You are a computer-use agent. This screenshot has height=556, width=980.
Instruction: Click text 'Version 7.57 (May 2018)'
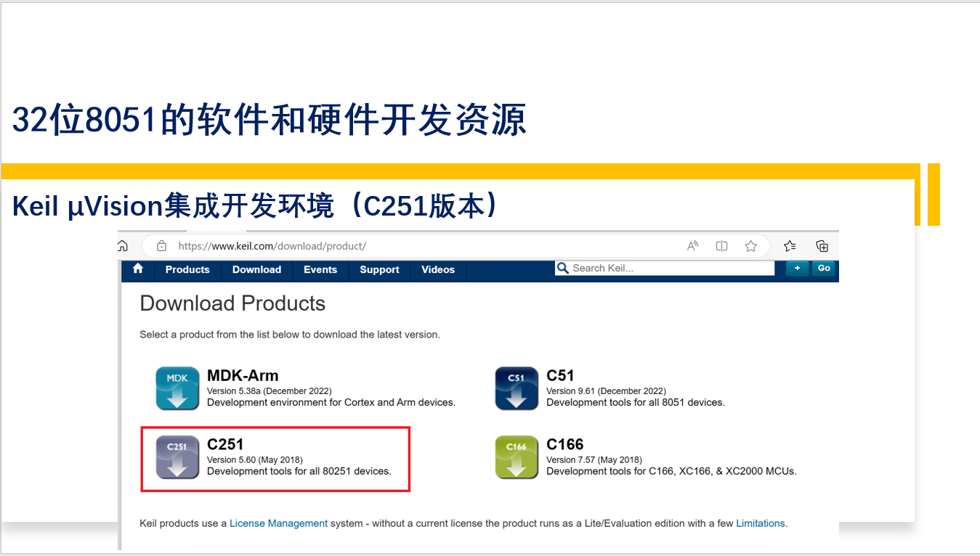pos(594,459)
